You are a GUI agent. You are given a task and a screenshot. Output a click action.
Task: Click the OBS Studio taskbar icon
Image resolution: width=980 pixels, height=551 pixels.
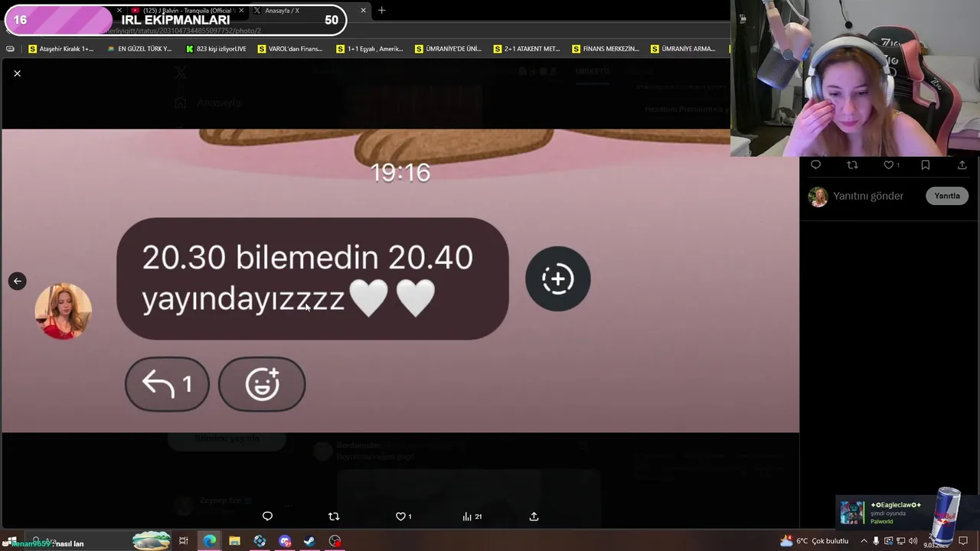tap(335, 541)
